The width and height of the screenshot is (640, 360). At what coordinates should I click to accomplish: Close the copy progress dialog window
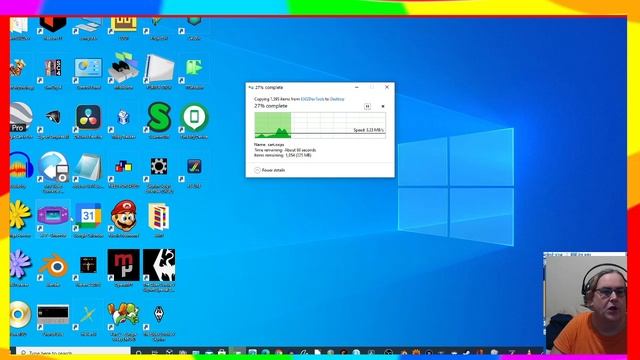click(x=387, y=87)
